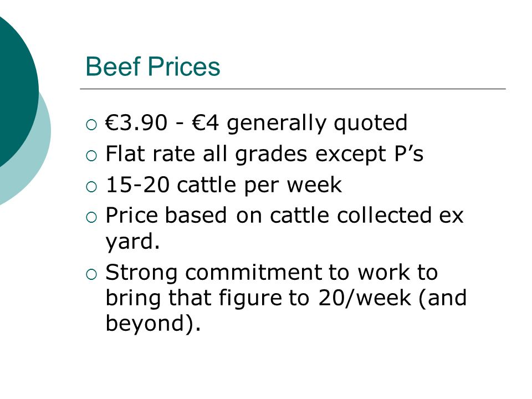Click the text 'Strong commitment to work to'
The height and width of the screenshot is (399, 532).
(272, 273)
